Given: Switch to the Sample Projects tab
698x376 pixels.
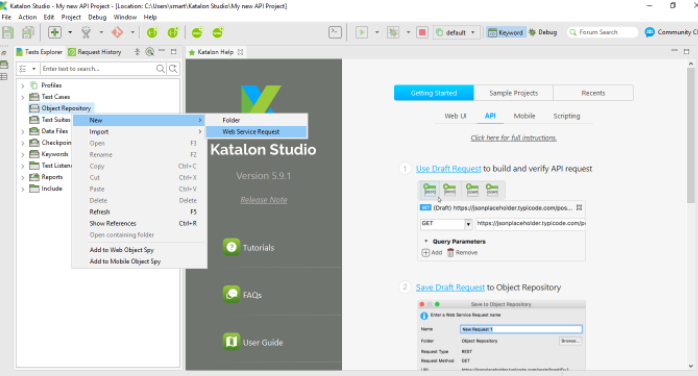Looking at the screenshot, I should (513, 93).
